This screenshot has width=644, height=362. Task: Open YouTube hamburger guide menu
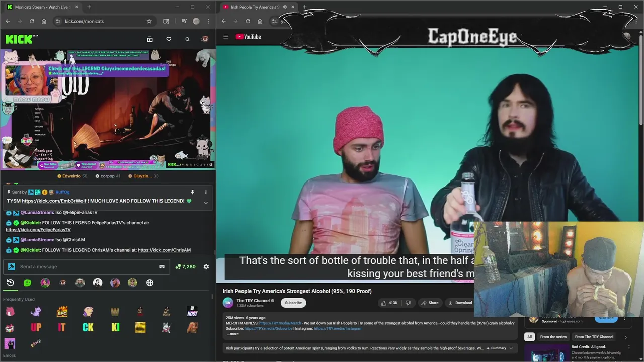point(226,37)
